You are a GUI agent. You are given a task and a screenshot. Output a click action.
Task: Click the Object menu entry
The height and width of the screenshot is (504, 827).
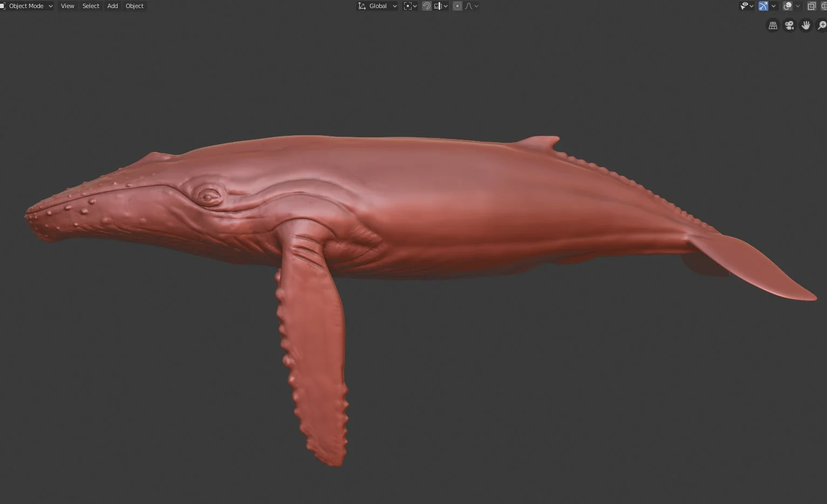tap(134, 6)
